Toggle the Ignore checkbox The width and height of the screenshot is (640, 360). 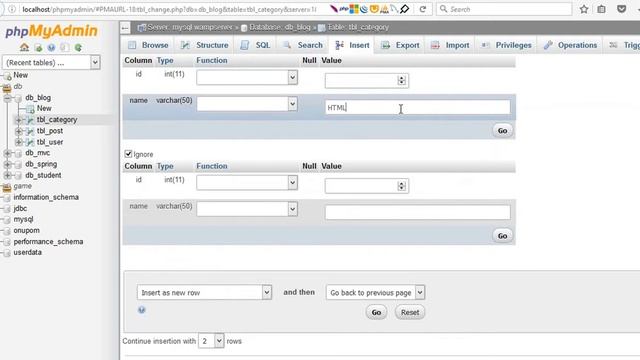128,154
